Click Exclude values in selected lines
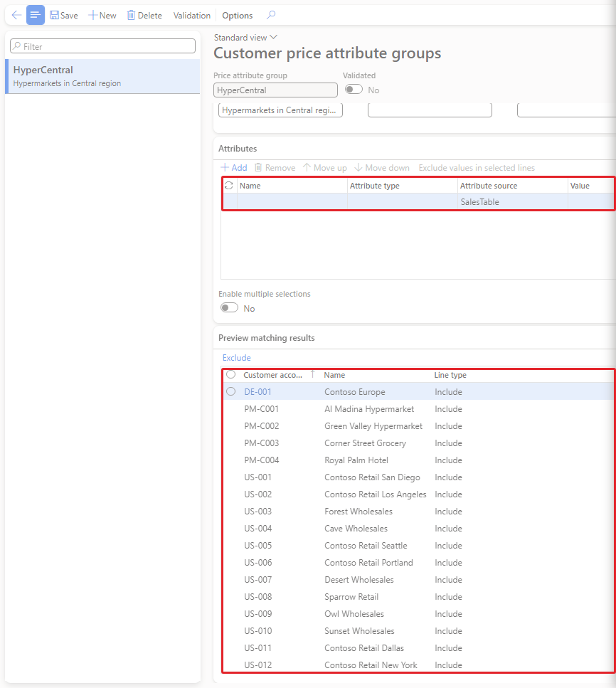 477,168
